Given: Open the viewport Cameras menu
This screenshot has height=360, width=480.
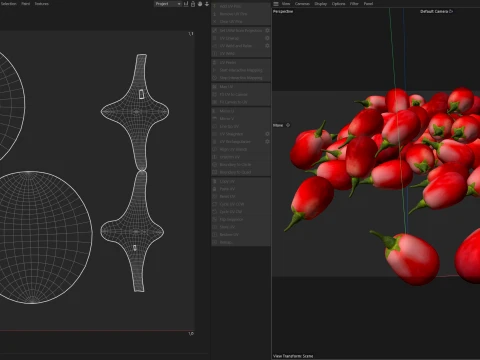Looking at the screenshot, I should click(302, 4).
